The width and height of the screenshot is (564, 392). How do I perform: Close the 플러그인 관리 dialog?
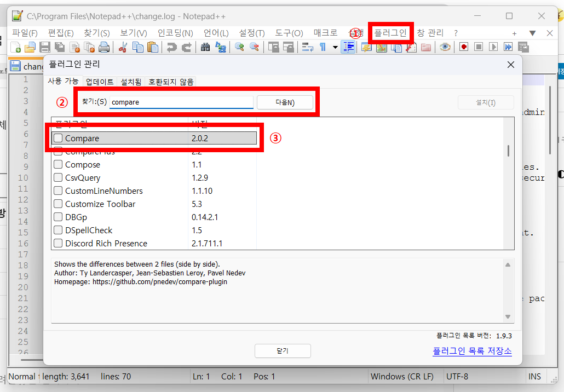(x=511, y=65)
